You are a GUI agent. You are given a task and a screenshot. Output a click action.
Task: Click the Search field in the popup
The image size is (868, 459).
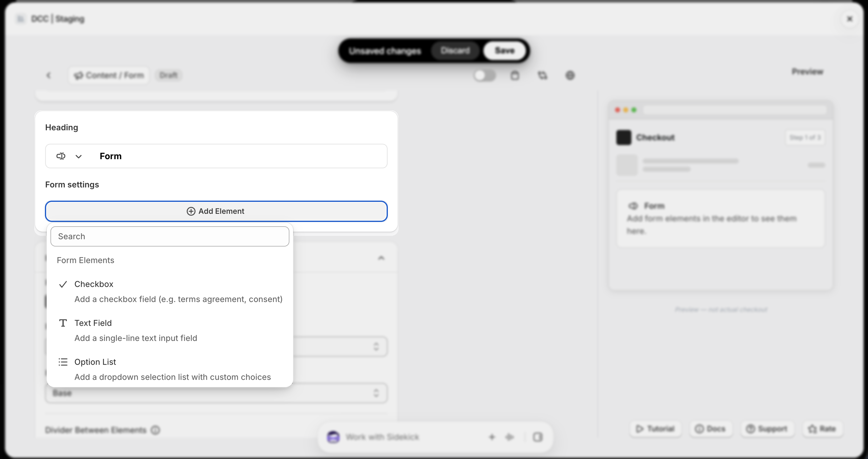(x=170, y=236)
